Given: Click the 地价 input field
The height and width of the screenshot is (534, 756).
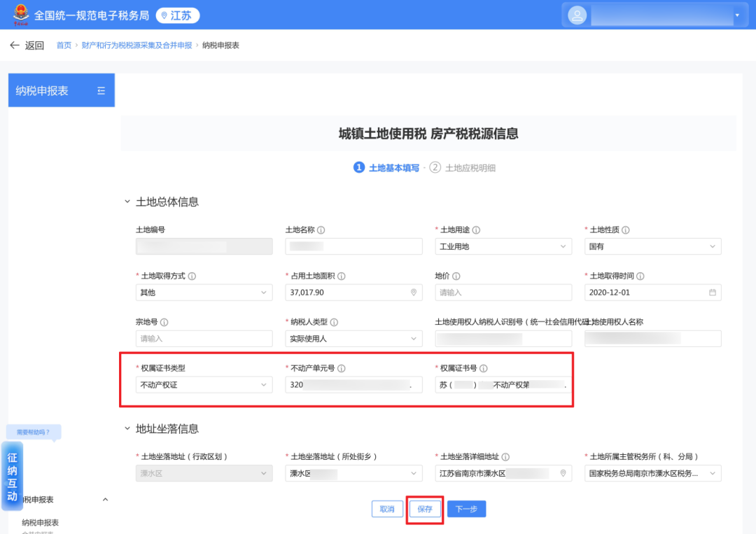Looking at the screenshot, I should tap(503, 293).
